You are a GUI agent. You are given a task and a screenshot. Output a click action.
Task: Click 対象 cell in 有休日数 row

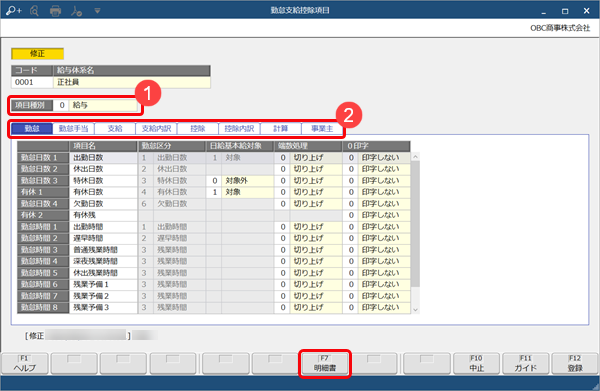click(x=248, y=192)
